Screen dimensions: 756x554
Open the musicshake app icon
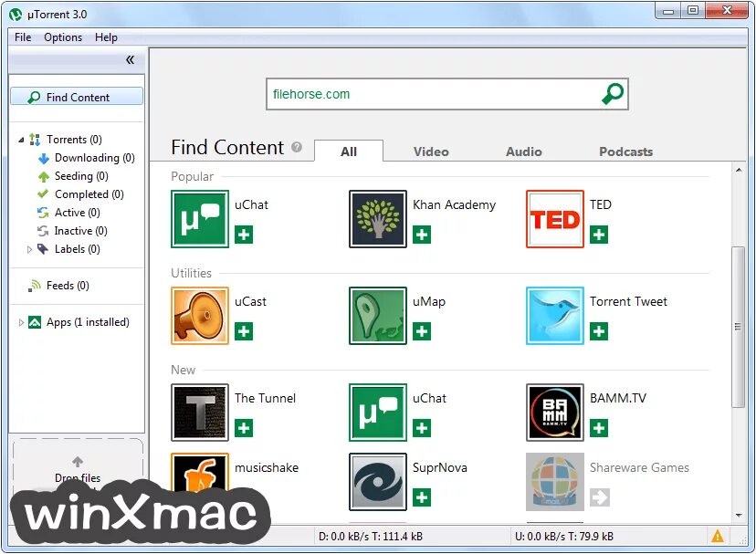click(200, 473)
